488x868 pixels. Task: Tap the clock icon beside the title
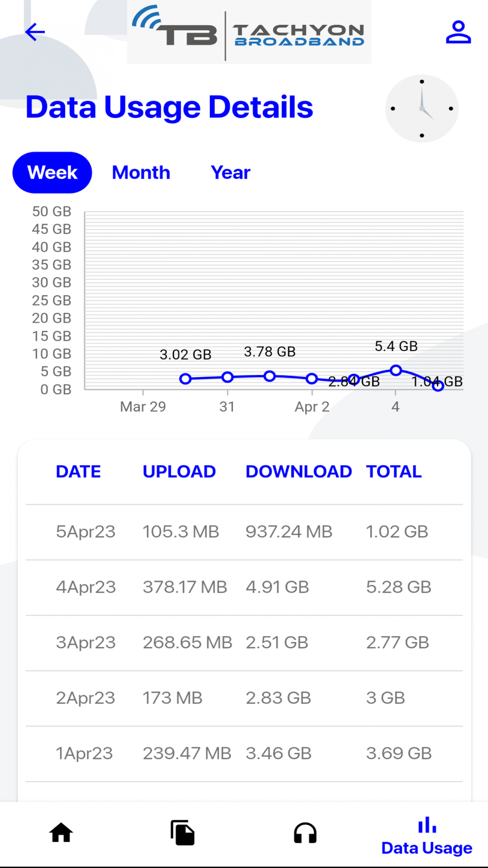pyautogui.click(x=422, y=108)
